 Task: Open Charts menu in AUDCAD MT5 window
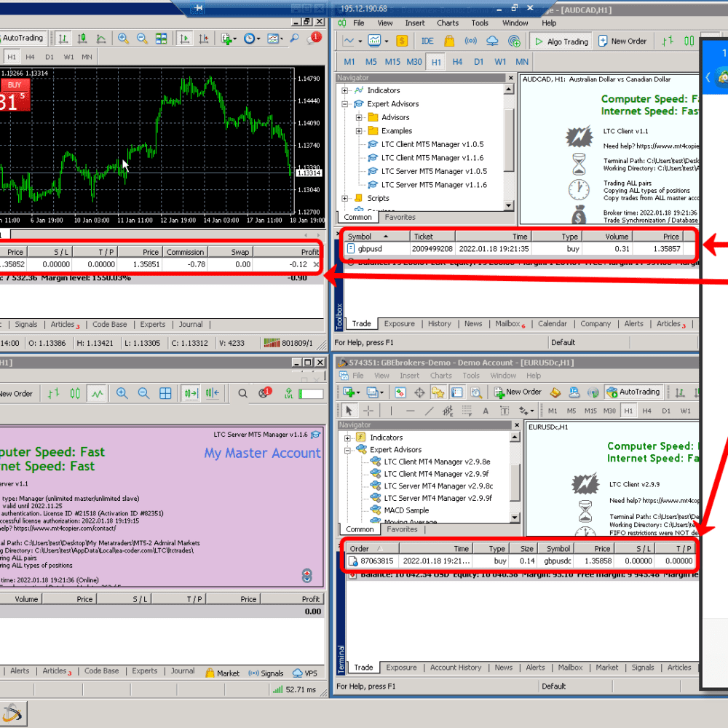(448, 23)
